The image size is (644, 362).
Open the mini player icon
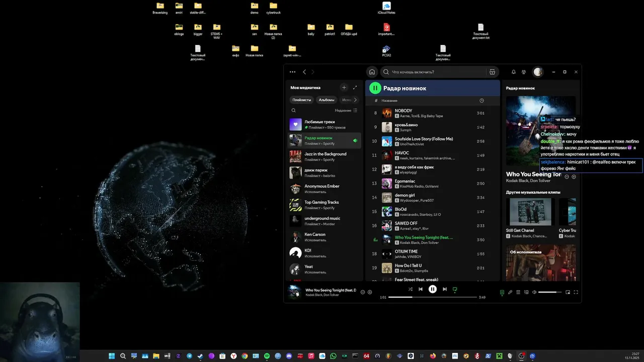(568, 292)
